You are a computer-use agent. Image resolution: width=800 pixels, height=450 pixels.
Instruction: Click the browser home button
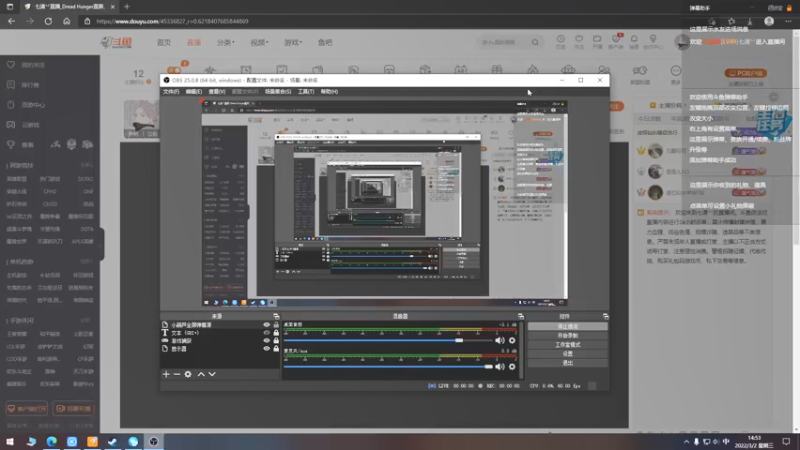pos(66,21)
